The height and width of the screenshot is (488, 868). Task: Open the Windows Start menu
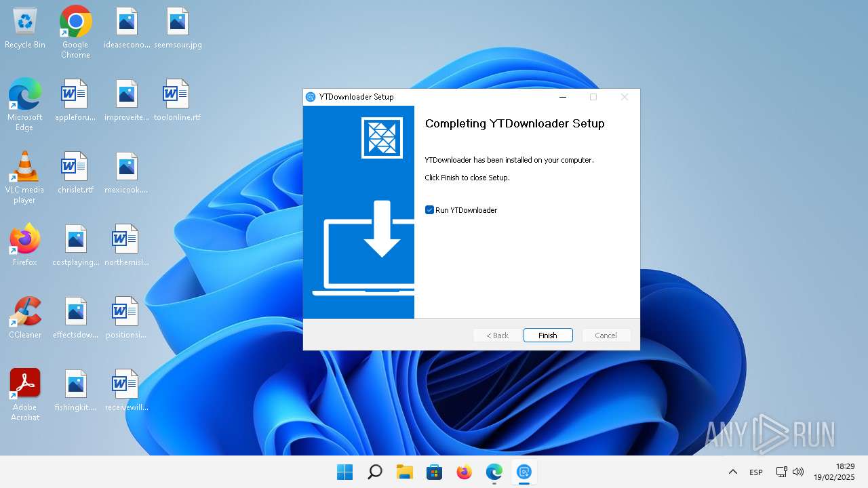[344, 472]
